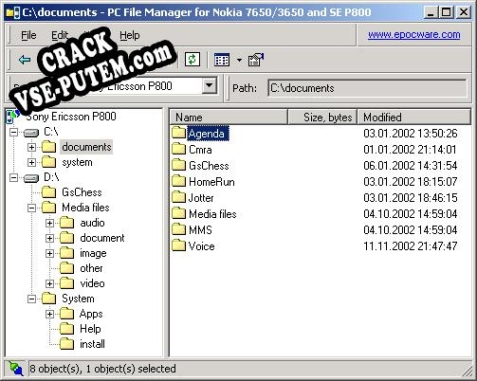The image size is (477, 381).
Task: Select the Voice item name
Action: pyautogui.click(x=201, y=246)
